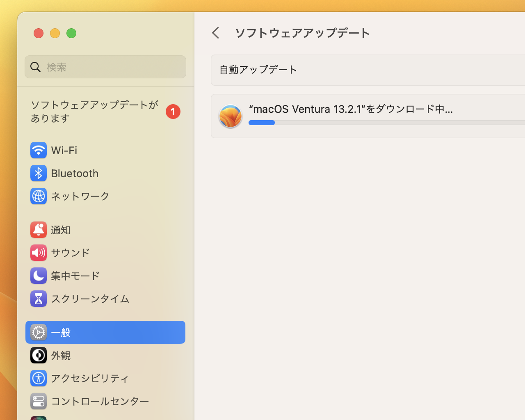Click the スクリーンタイム hourglass icon
This screenshot has width=525, height=420.
[38, 299]
